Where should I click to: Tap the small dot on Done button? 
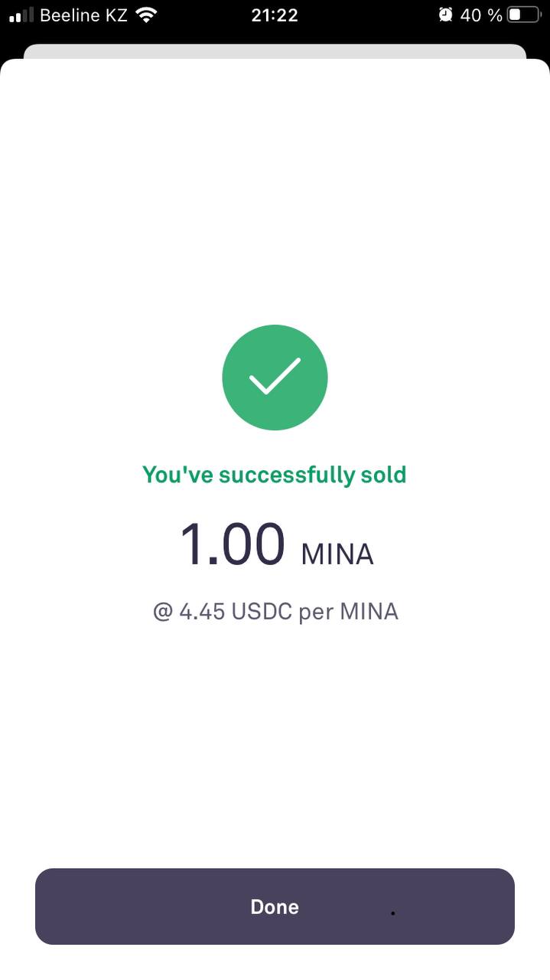(x=393, y=913)
